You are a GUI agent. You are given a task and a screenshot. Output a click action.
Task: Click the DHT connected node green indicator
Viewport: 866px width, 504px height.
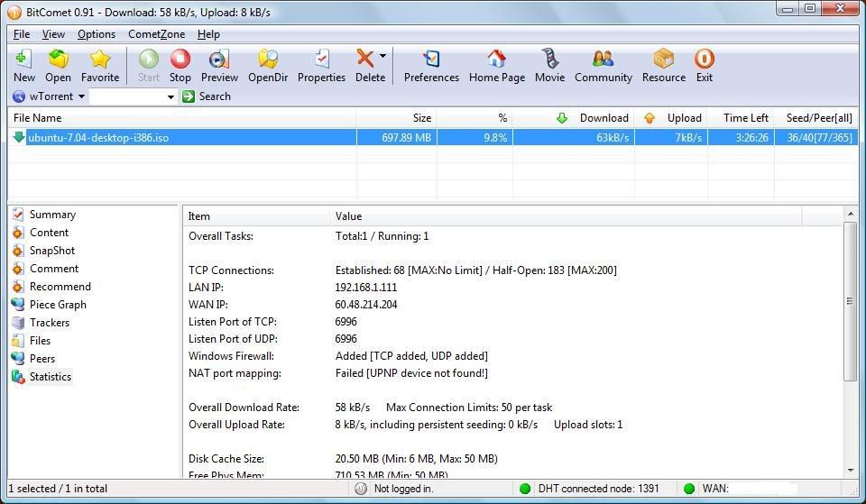[x=525, y=489]
